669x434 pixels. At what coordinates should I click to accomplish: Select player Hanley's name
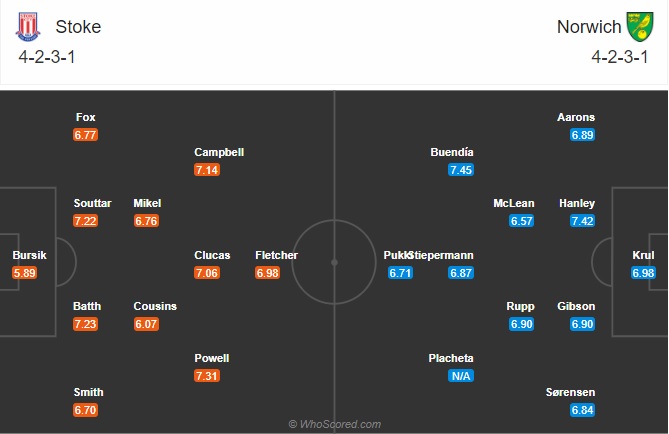(577, 203)
